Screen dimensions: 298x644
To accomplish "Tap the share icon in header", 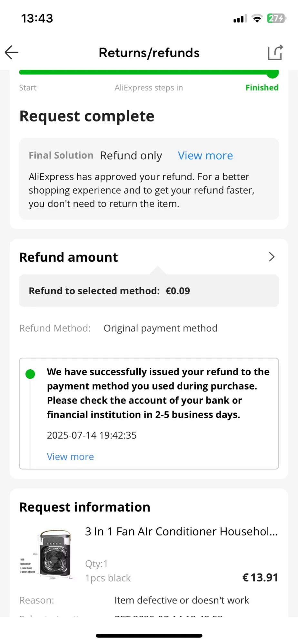I will pos(275,52).
